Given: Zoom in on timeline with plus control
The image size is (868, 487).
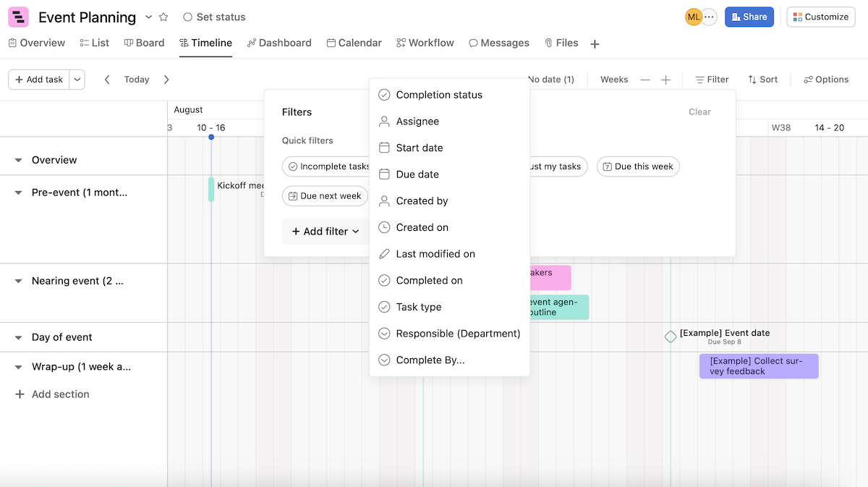Looking at the screenshot, I should (x=665, y=80).
